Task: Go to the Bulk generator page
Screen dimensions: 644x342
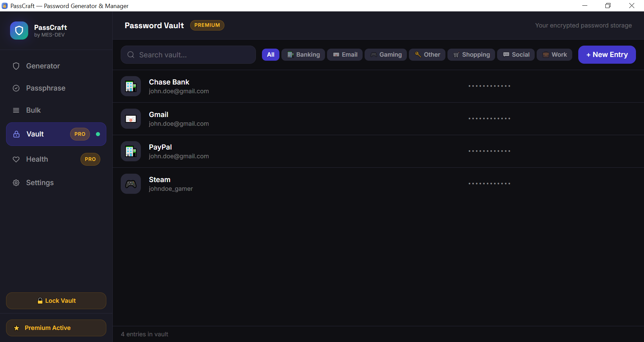Action: tap(56, 110)
